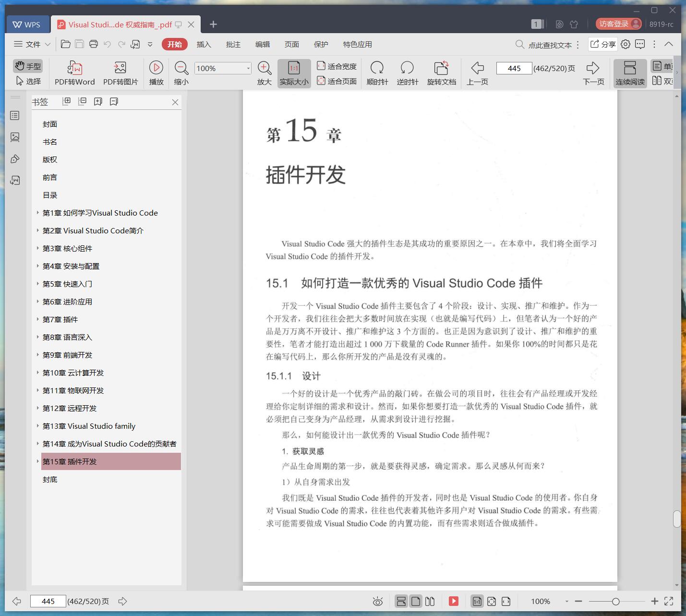686x616 pixels.
Task: Toggle eye protection mode in status bar
Action: [x=378, y=601]
